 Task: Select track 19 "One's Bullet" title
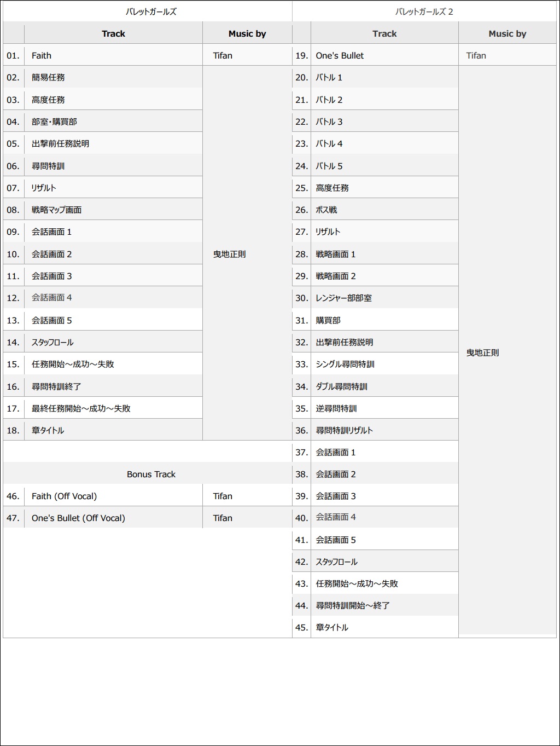click(x=340, y=55)
